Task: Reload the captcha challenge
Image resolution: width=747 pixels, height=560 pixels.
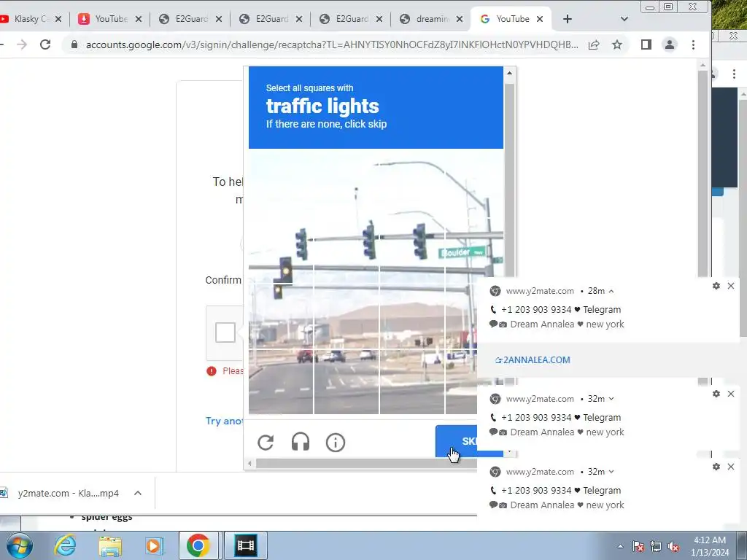Action: click(266, 443)
